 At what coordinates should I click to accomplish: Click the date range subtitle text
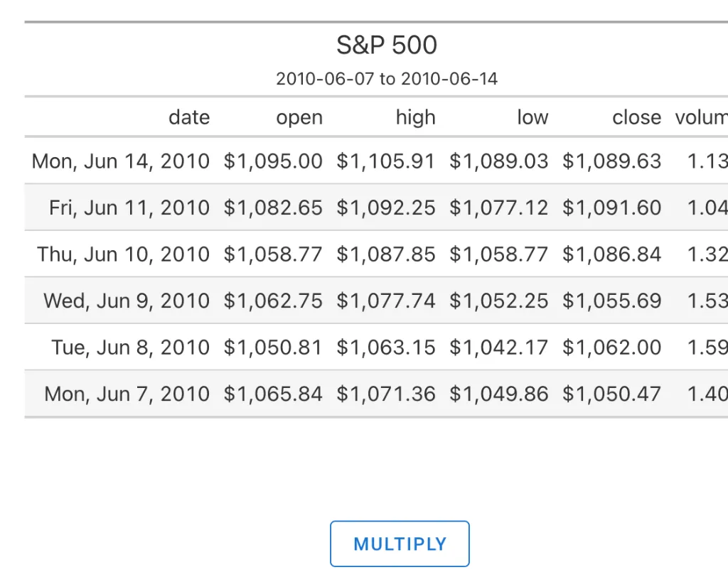(387, 79)
